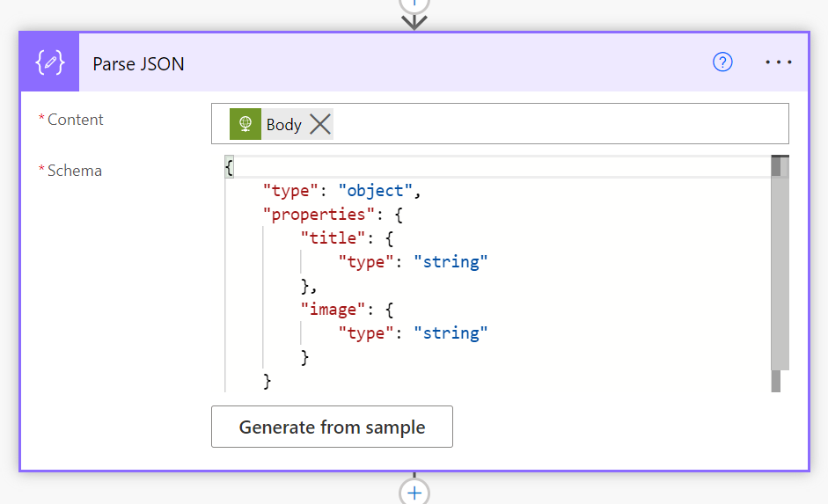Click the green icon on the Body token
The height and width of the screenshot is (504, 828).
[x=245, y=125]
